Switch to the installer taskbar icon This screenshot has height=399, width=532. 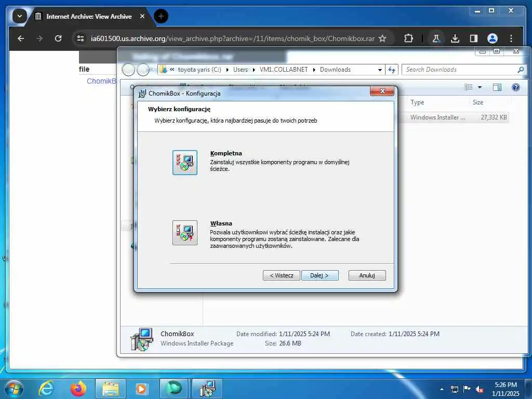pos(207,389)
